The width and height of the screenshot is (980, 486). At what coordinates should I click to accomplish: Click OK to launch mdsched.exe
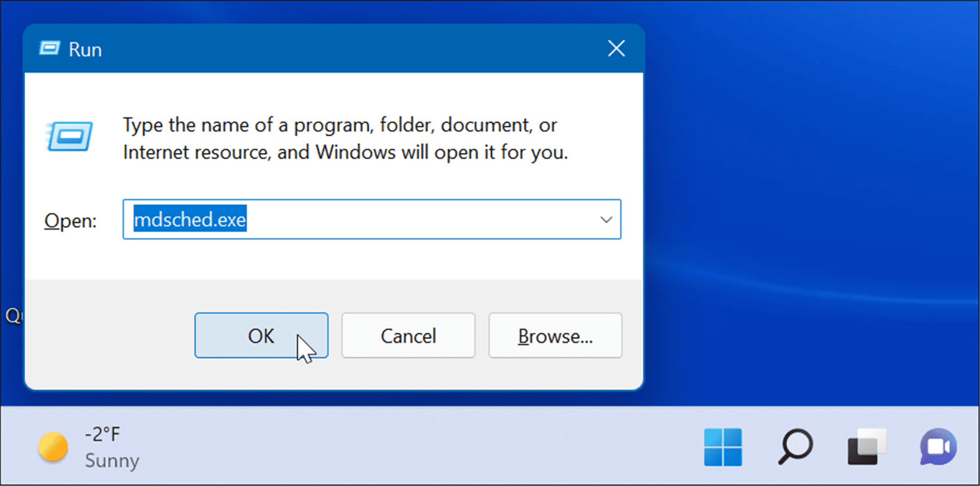(262, 336)
